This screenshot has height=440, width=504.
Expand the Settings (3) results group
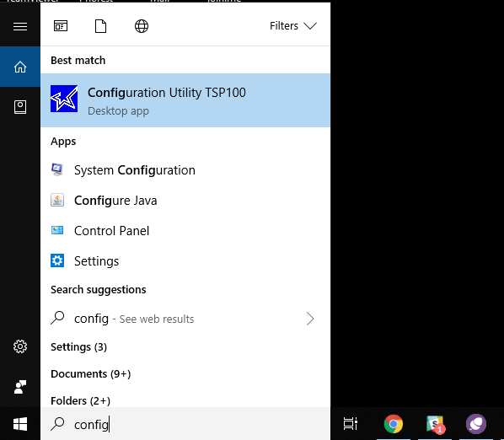click(x=78, y=347)
